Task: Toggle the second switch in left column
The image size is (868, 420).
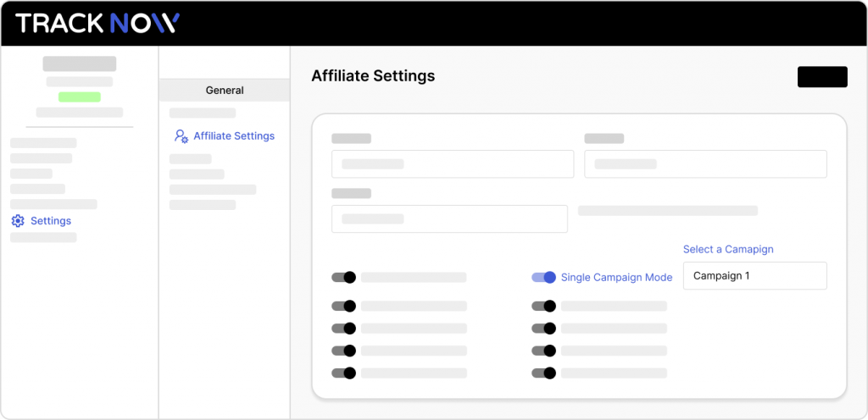Action: [343, 306]
